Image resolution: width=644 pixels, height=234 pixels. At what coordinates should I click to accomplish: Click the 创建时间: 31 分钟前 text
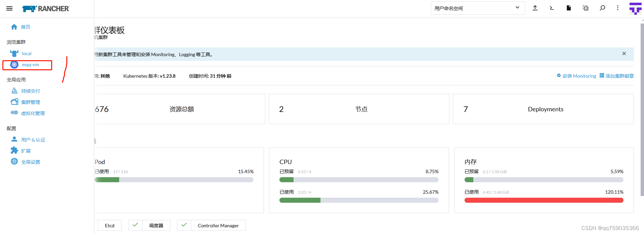coord(210,76)
